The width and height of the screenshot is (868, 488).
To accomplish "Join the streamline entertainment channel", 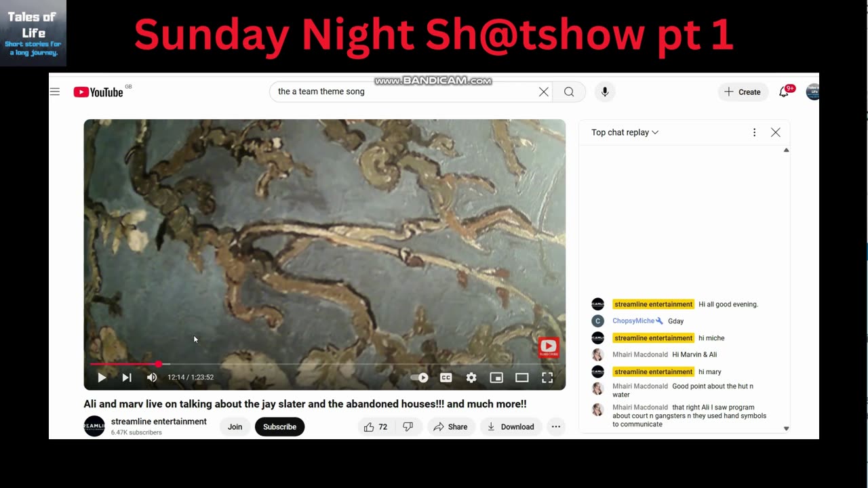I will click(x=235, y=426).
